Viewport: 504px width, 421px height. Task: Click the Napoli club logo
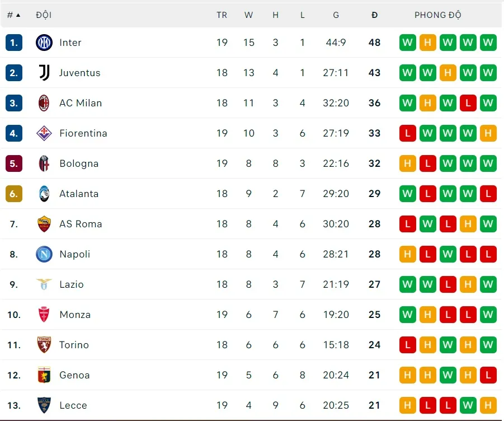44,254
